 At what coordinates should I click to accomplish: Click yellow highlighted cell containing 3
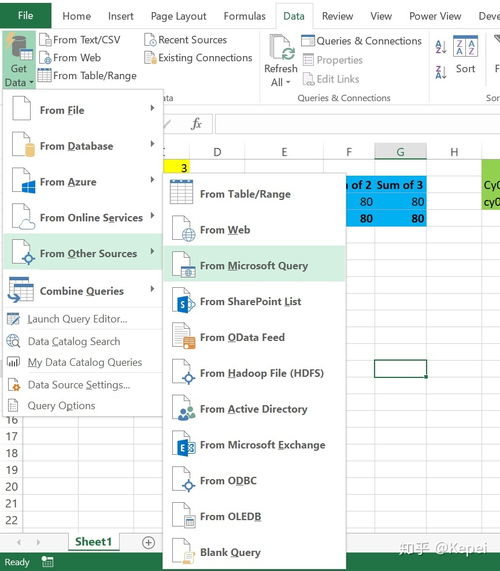point(177,168)
